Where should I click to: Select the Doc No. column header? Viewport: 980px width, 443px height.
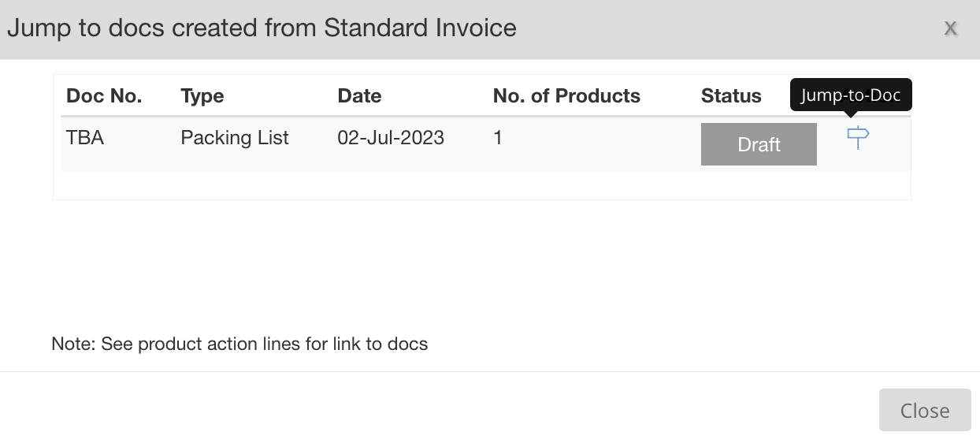(104, 96)
